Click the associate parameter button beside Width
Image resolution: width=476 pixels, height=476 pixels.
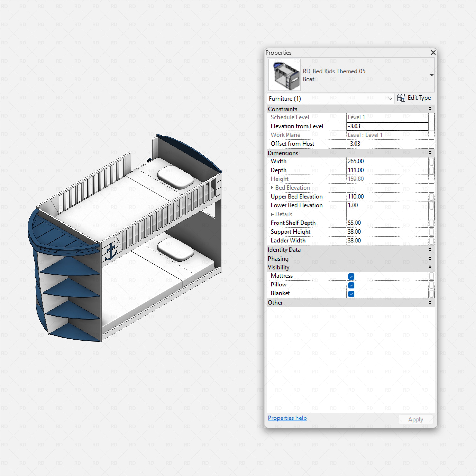[431, 161]
